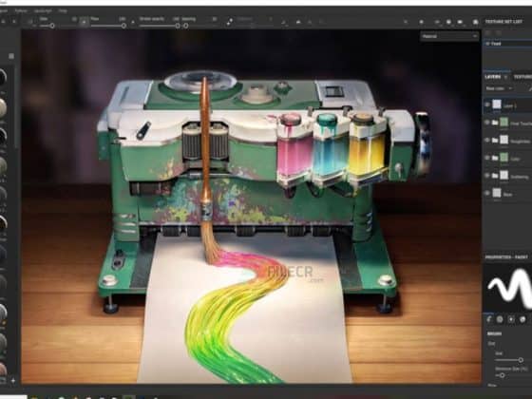Viewport: 532px width, 399px height.
Task: Select the Color layer name
Action: click(515, 160)
